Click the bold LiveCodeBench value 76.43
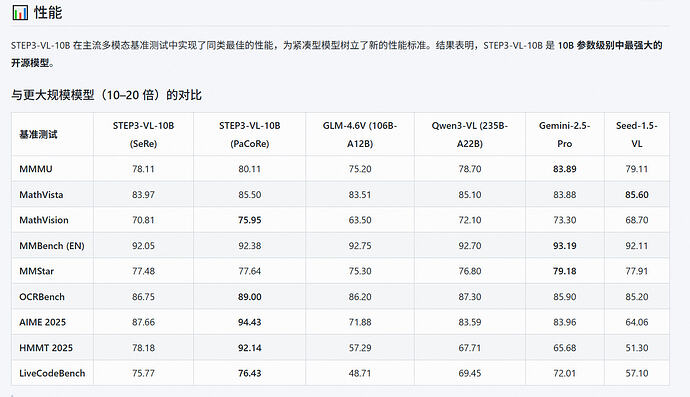Viewport: 690px width, 397px height. pos(250,373)
